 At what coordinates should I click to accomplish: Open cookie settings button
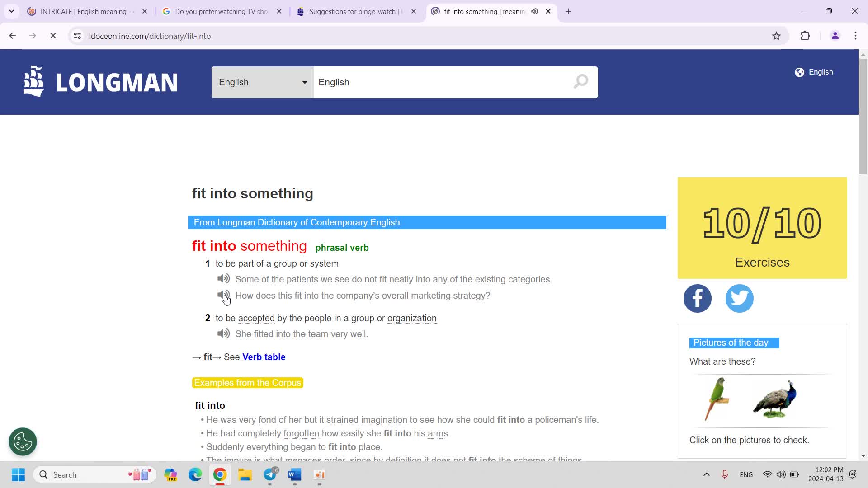pyautogui.click(x=23, y=441)
